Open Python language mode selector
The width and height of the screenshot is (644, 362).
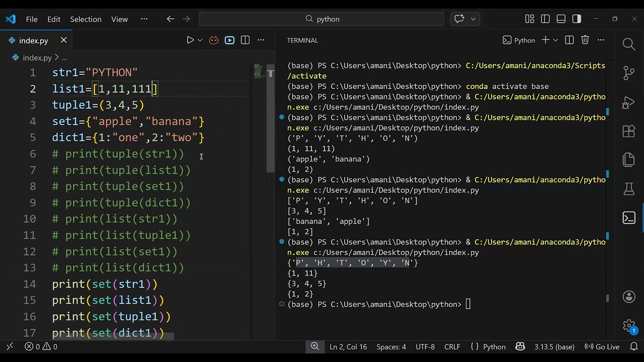point(494,346)
